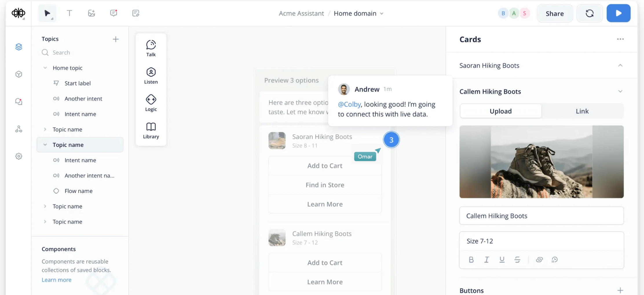Insert variable icon in text toolbar
The height and width of the screenshot is (295, 644).
pos(555,260)
